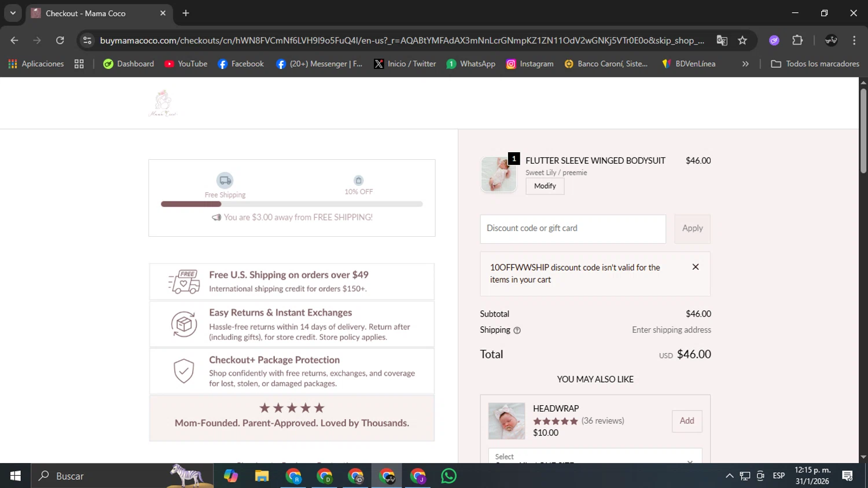The width and height of the screenshot is (868, 488).
Task: Click the Free U.S. Shipping truck icon
Action: 184,282
